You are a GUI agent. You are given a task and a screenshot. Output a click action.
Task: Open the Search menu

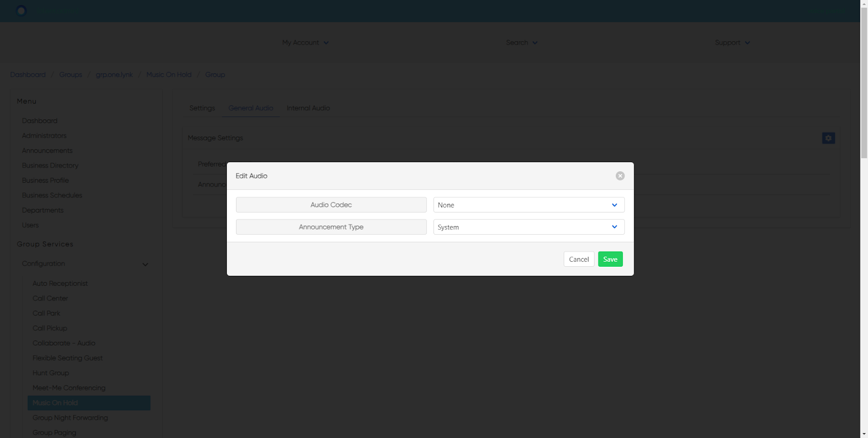click(522, 42)
